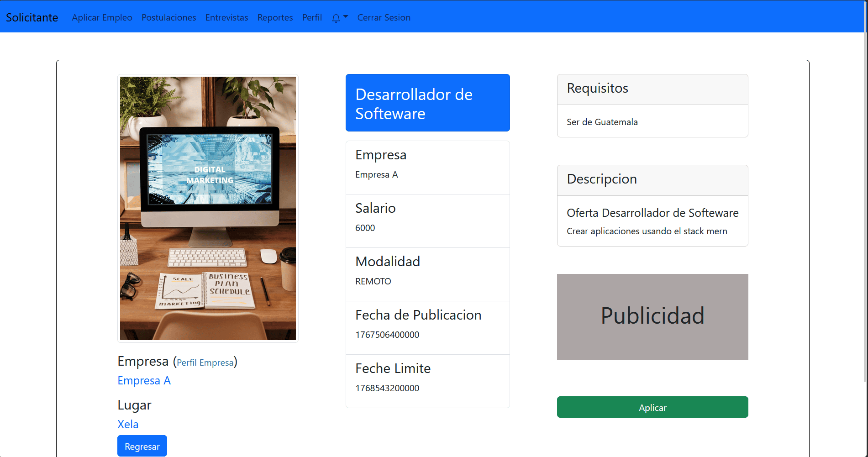The width and height of the screenshot is (868, 457).
Task: Open the Xela location link
Action: [x=128, y=424]
